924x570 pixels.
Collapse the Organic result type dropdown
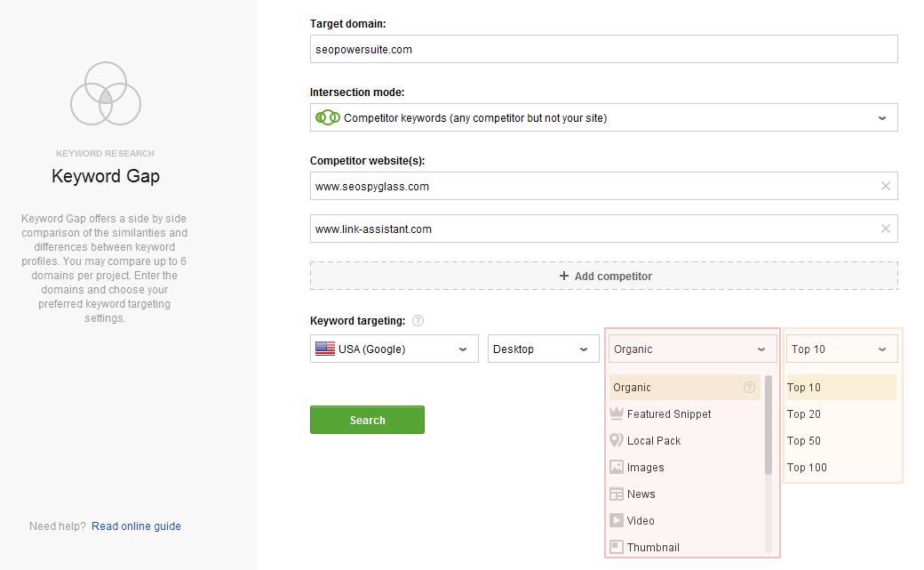pyautogui.click(x=693, y=349)
